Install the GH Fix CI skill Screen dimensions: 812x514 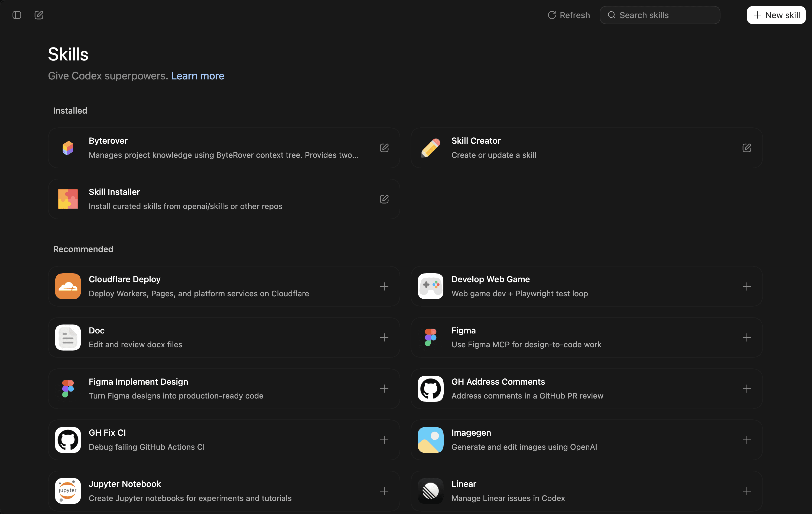point(384,440)
